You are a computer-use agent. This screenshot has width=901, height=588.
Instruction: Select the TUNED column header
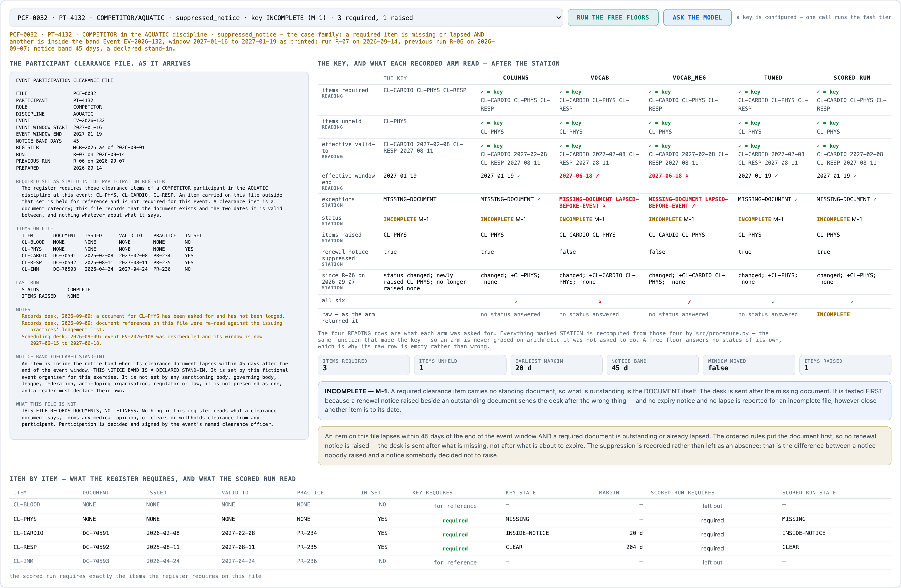[773, 78]
